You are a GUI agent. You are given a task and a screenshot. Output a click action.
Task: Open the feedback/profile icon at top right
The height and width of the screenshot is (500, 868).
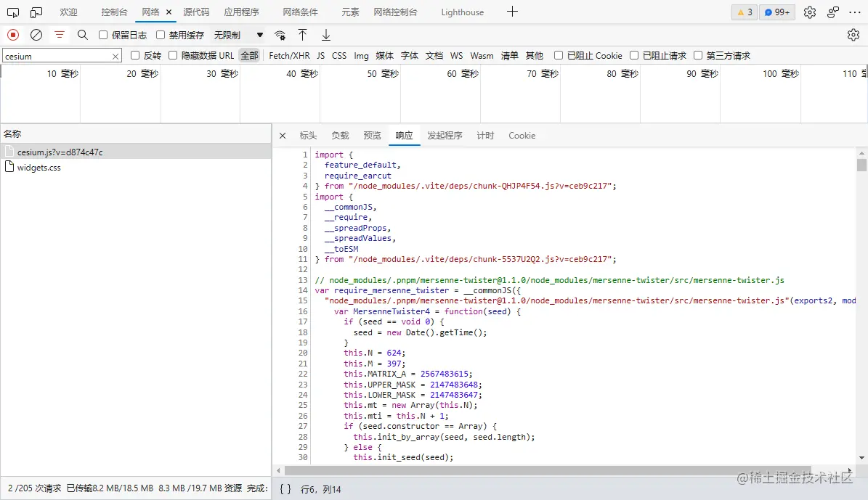[x=833, y=12]
